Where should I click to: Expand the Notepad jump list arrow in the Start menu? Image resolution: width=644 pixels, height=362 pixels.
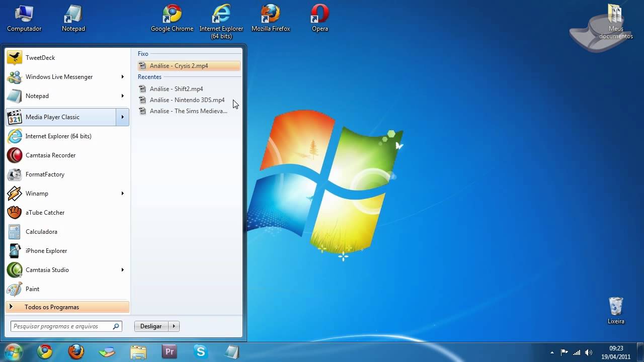coord(122,96)
